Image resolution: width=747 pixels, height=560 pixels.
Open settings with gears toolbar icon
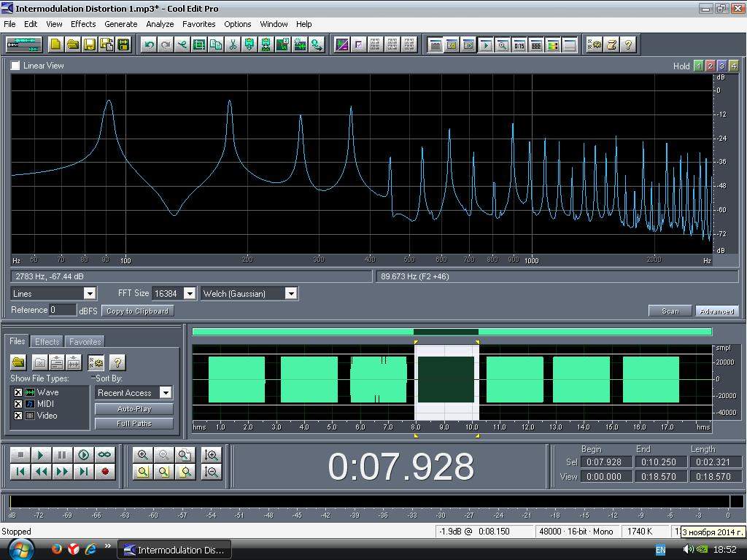595,44
